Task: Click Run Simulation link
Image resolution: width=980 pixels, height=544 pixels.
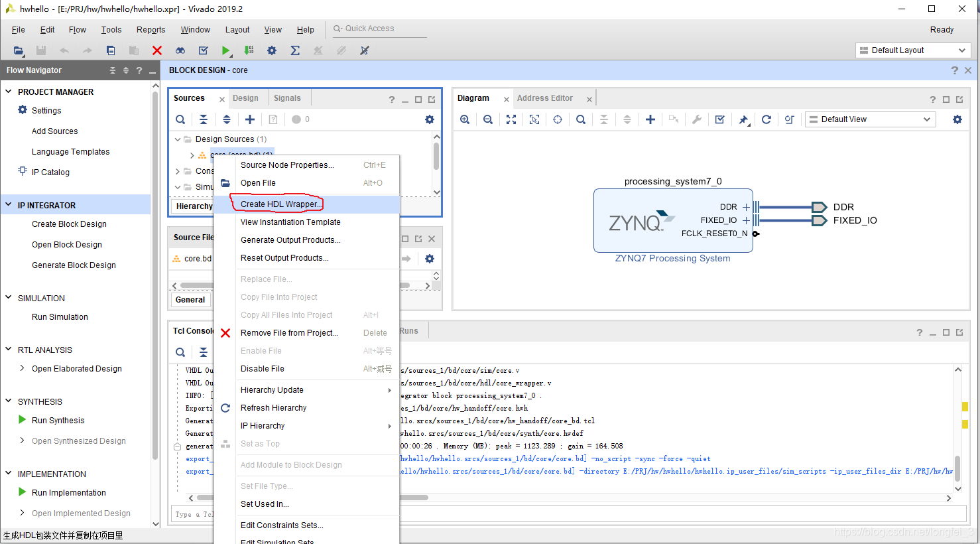Action: 60,317
